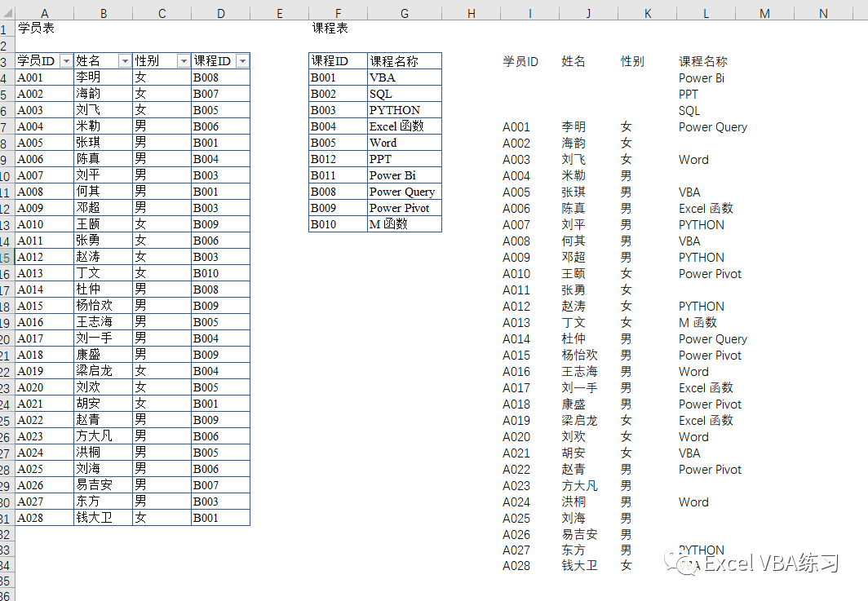Viewport: 868px width, 601px height.
Task: Select 方大凡 in result column J
Action: [579, 486]
